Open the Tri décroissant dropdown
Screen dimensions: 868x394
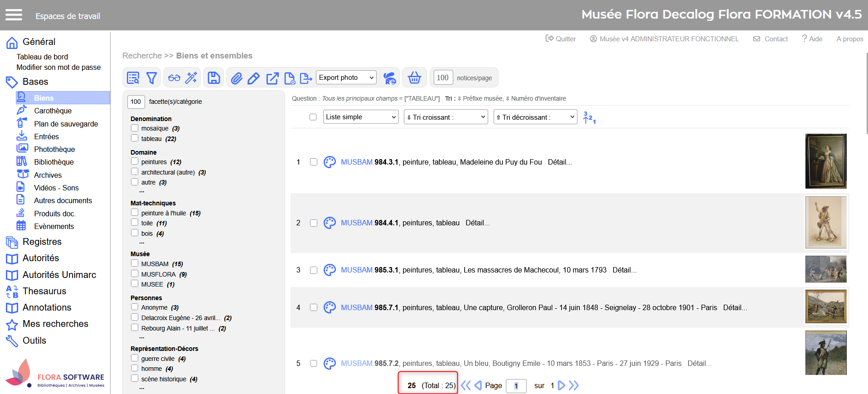pyautogui.click(x=535, y=117)
